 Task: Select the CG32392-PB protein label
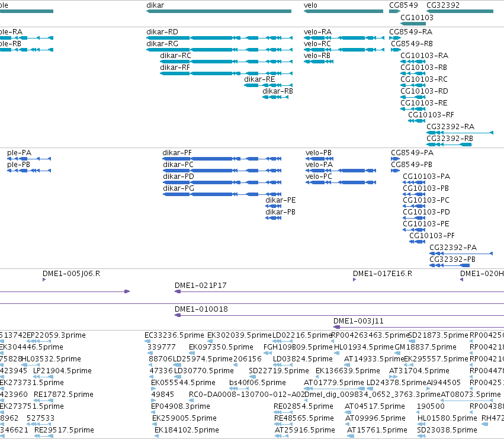(x=452, y=259)
